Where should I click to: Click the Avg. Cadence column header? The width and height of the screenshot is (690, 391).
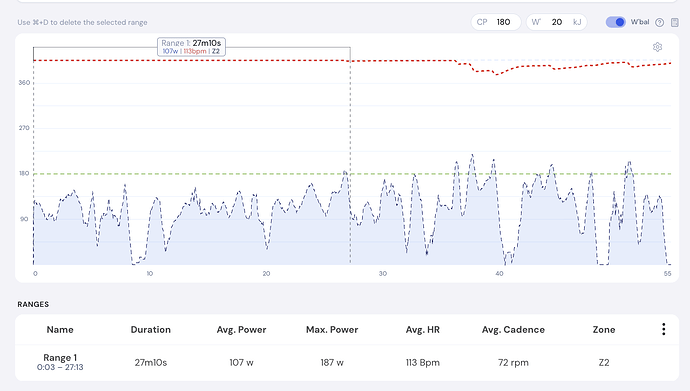513,329
